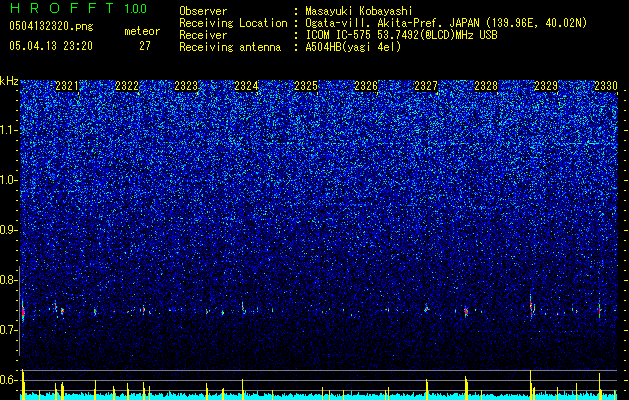629x400 pixels.
Task: Click the Receiving Location label
Action: [233, 24]
